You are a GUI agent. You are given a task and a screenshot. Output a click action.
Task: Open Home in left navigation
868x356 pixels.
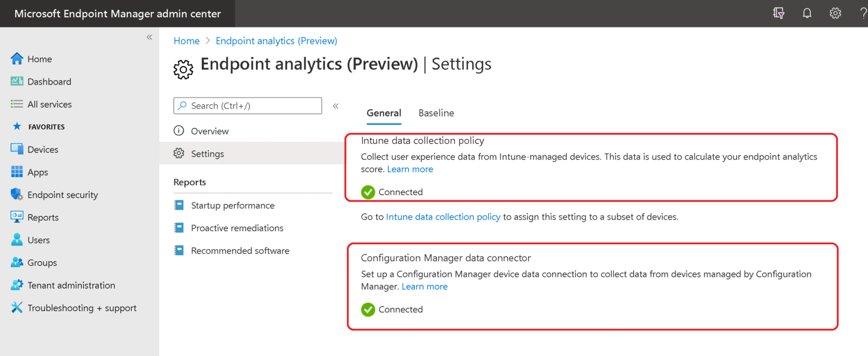tap(39, 59)
